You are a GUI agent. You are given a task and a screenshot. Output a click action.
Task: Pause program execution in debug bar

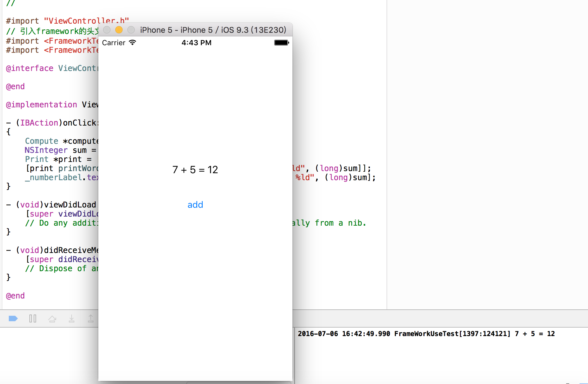(33, 318)
